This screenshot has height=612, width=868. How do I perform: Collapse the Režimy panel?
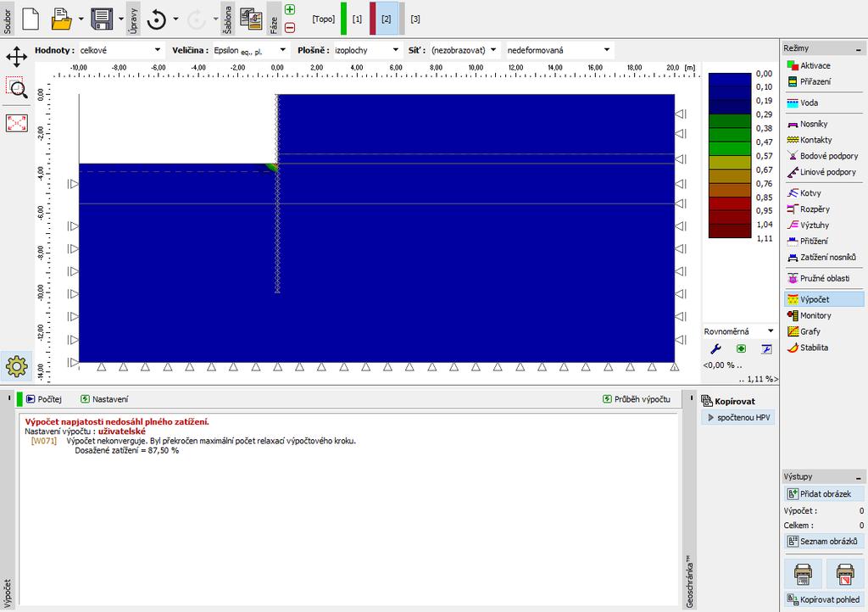[859, 49]
